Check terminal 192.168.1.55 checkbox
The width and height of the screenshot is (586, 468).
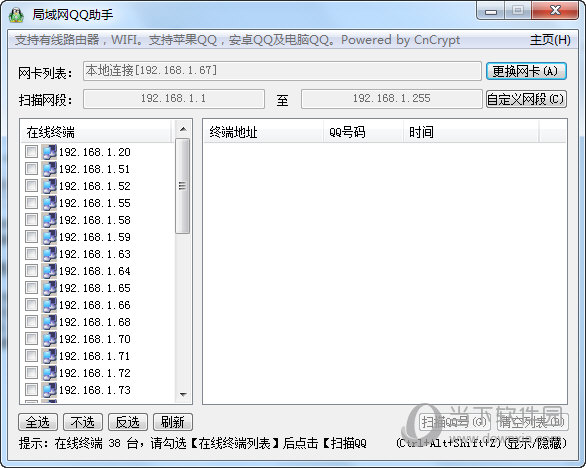tap(31, 203)
